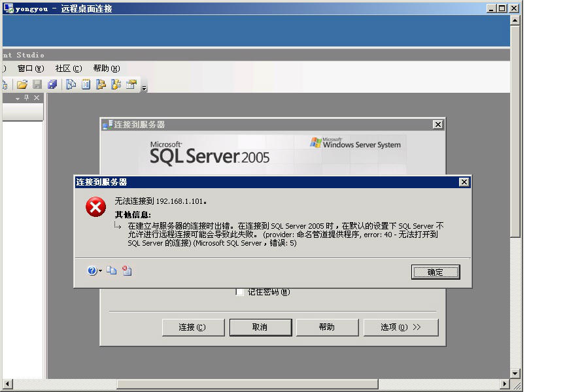The image size is (565, 392).
Task: Enable the 记住密码 remember password checkbox
Action: tap(239, 292)
